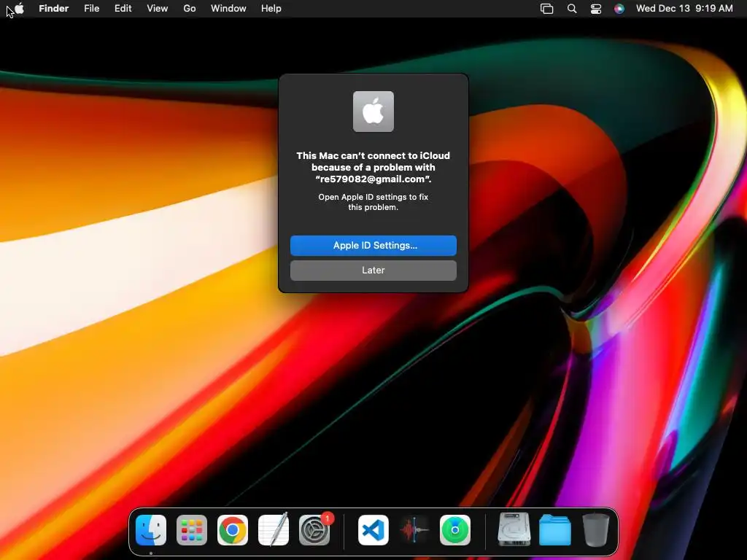
Task: Open the Help menu
Action: 271,9
